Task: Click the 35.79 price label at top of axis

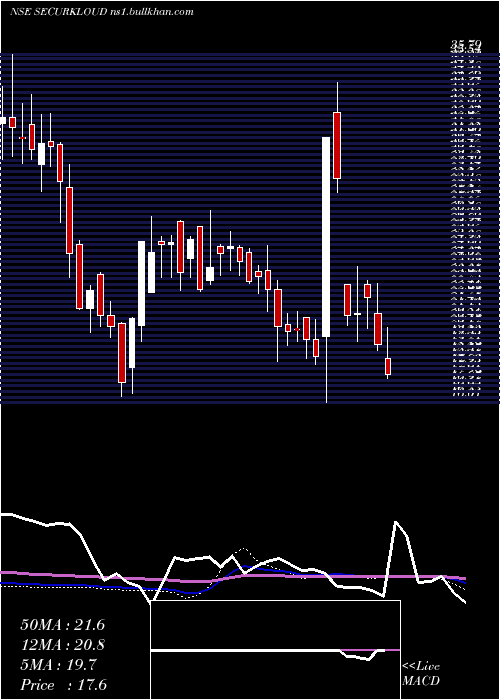Action: click(466, 44)
